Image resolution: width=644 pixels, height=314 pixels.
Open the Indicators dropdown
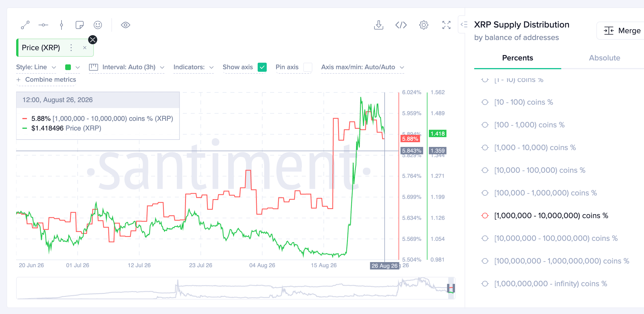pyautogui.click(x=194, y=67)
